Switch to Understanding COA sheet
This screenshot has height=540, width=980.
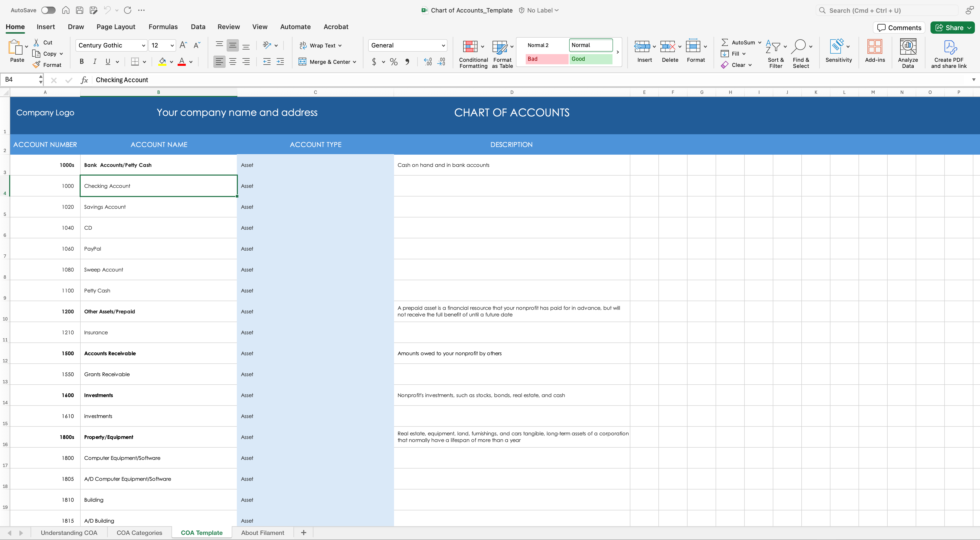tap(69, 533)
